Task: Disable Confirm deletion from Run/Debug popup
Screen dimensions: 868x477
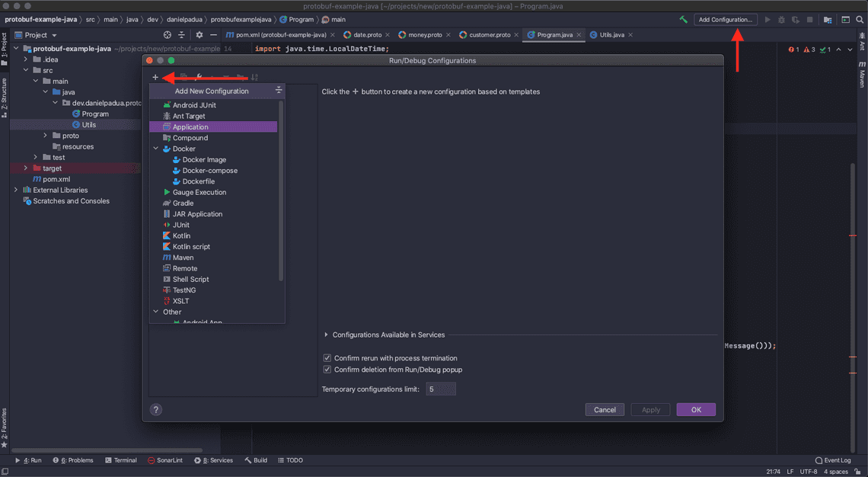Action: [x=327, y=368]
